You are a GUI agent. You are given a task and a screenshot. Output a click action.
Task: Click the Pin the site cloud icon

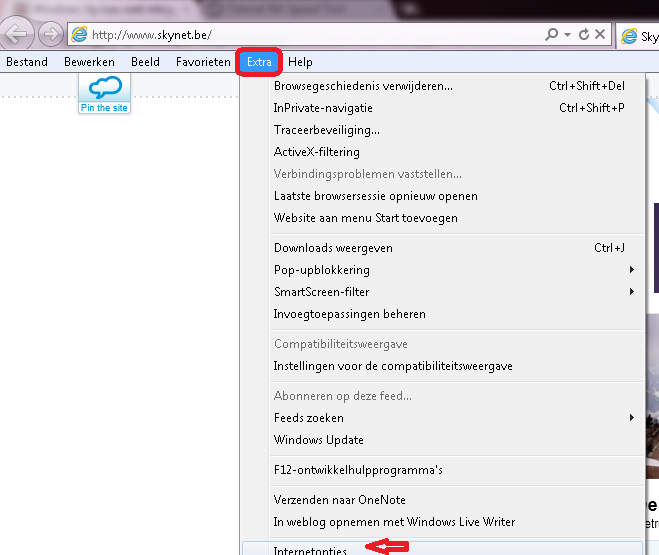pos(104,93)
